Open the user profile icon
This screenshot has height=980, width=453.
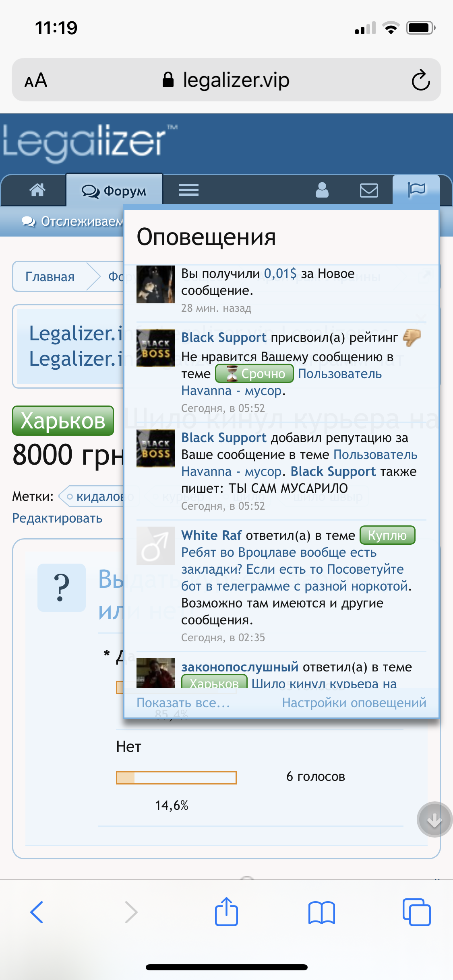point(322,190)
